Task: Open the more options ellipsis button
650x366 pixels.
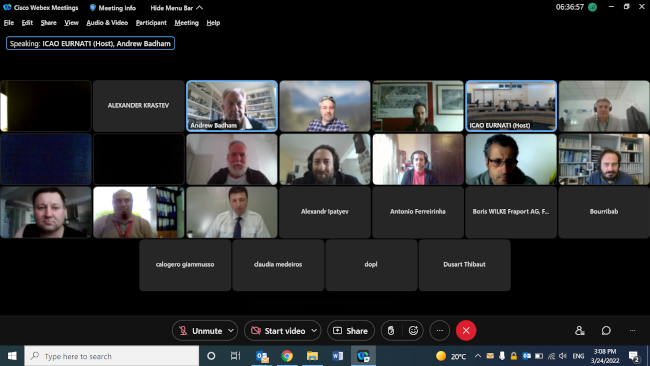Action: (440, 330)
